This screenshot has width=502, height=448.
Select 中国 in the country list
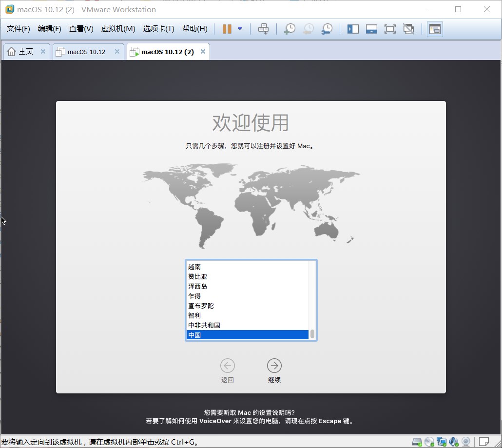(248, 335)
